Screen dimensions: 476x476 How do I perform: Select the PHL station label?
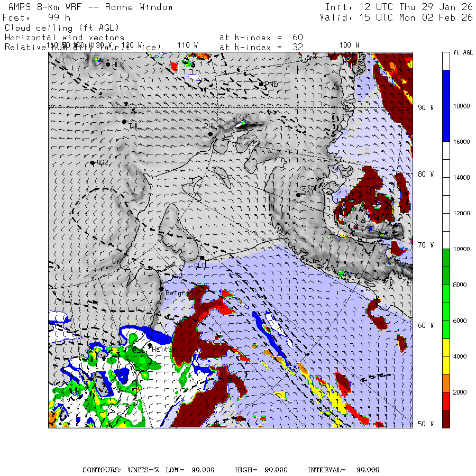pyautogui.click(x=210, y=126)
